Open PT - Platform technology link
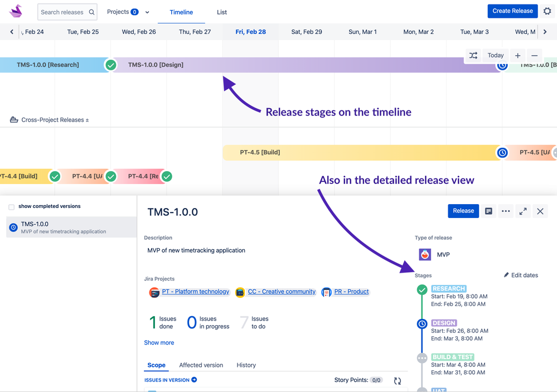557x392 pixels. (x=196, y=292)
